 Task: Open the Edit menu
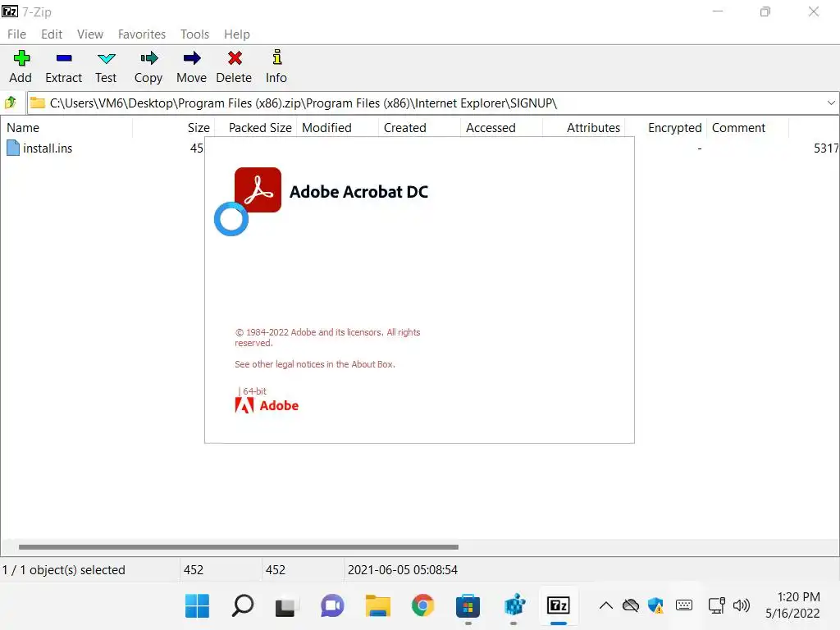52,34
